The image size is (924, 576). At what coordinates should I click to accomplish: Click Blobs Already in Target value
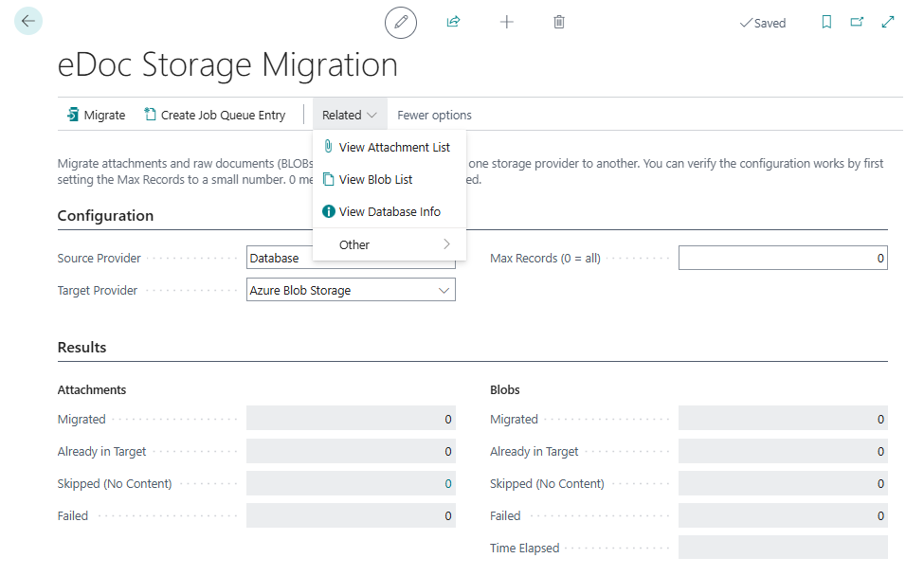[x=783, y=451]
